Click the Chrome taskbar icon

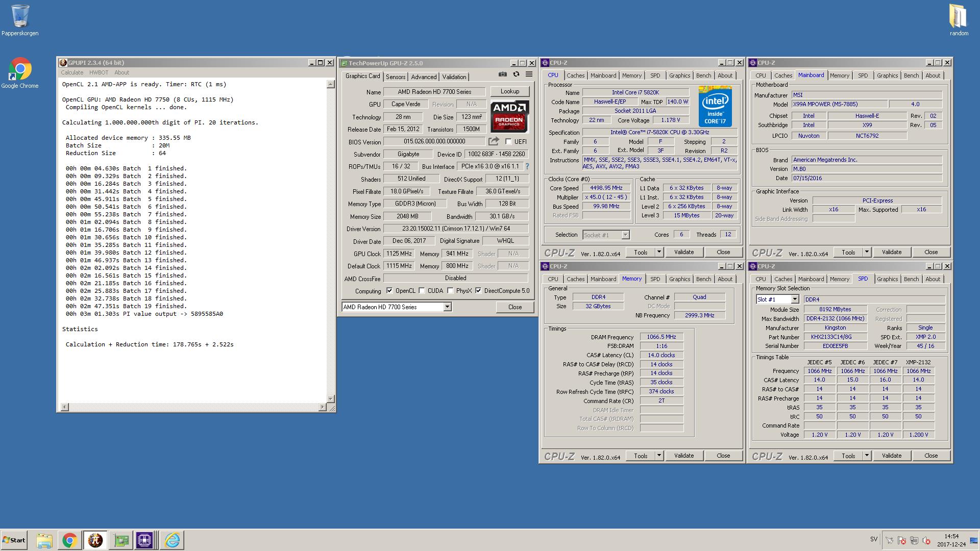click(x=70, y=540)
